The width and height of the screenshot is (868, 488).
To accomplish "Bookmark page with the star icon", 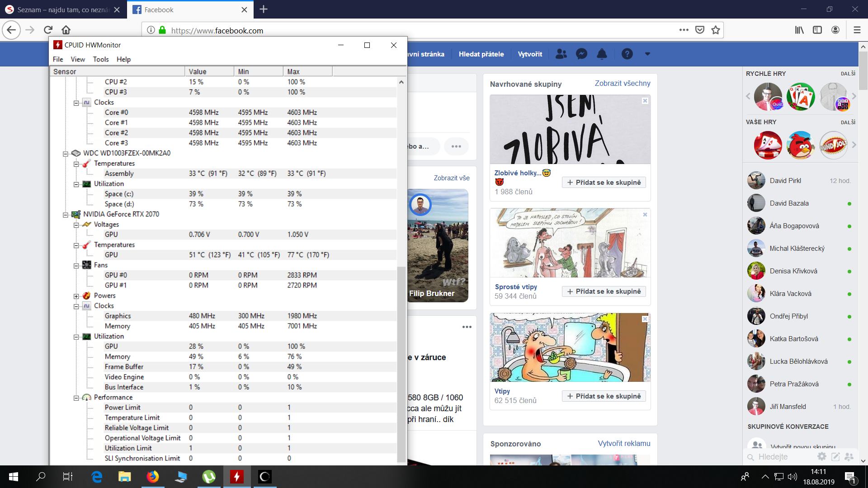I will tap(715, 30).
